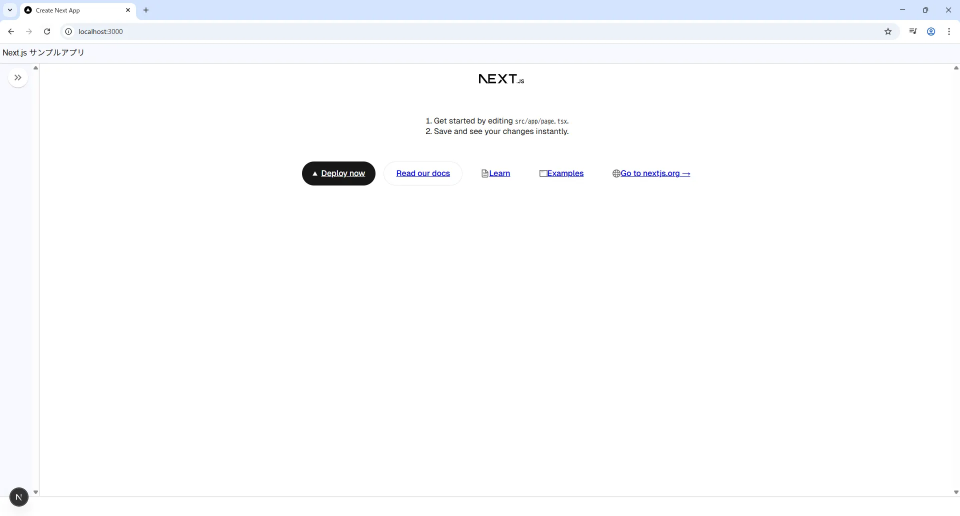This screenshot has height=516, width=960.
Task: Click the src/app/page.tsx code text
Action: pos(541,122)
